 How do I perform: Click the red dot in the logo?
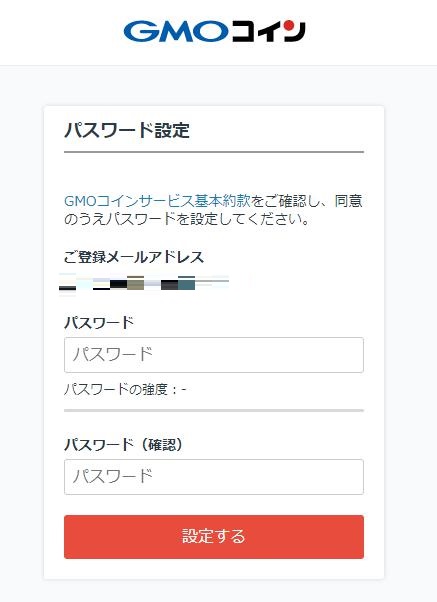tap(290, 25)
